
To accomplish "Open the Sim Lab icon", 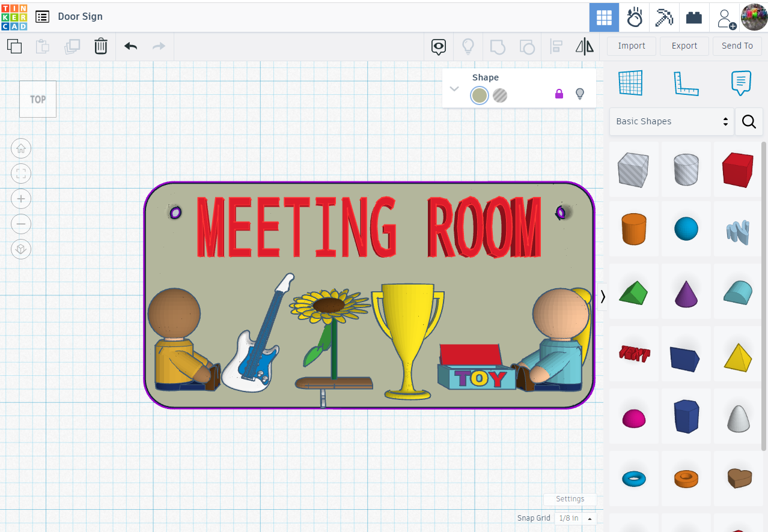I will [x=634, y=17].
